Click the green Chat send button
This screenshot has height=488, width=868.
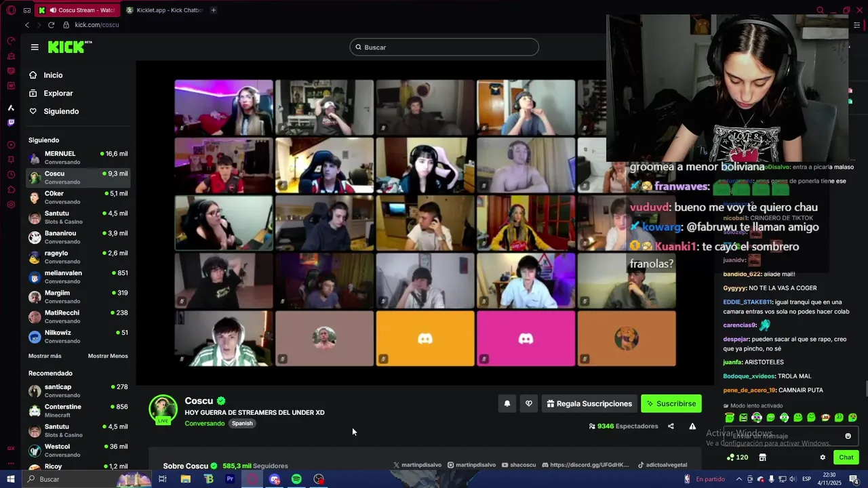(x=846, y=457)
